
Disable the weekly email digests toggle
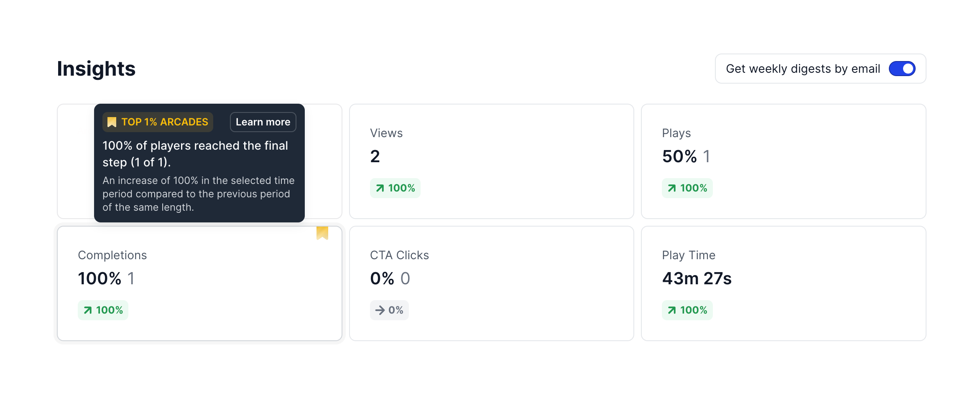[902, 69]
